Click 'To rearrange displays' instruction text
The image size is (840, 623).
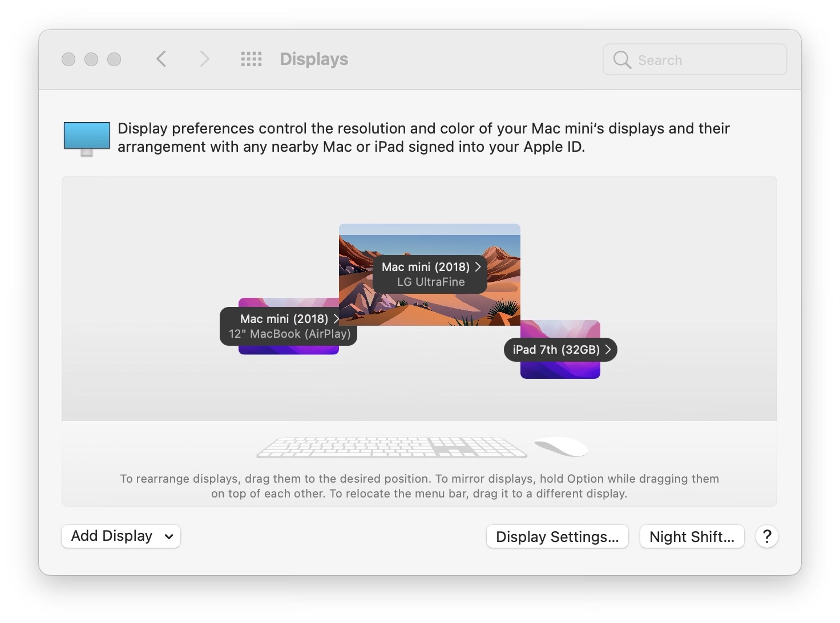tap(419, 486)
